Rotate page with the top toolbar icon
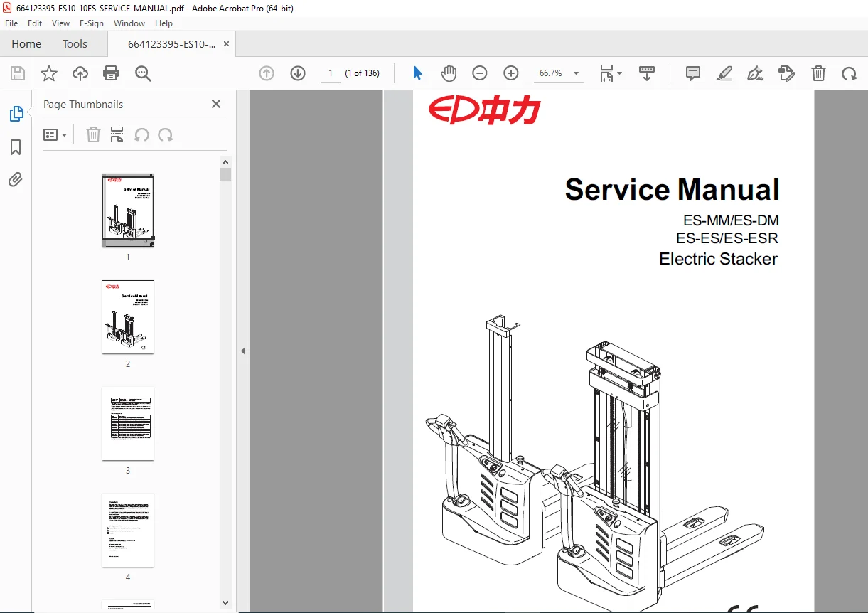The height and width of the screenshot is (613, 868). coord(849,73)
